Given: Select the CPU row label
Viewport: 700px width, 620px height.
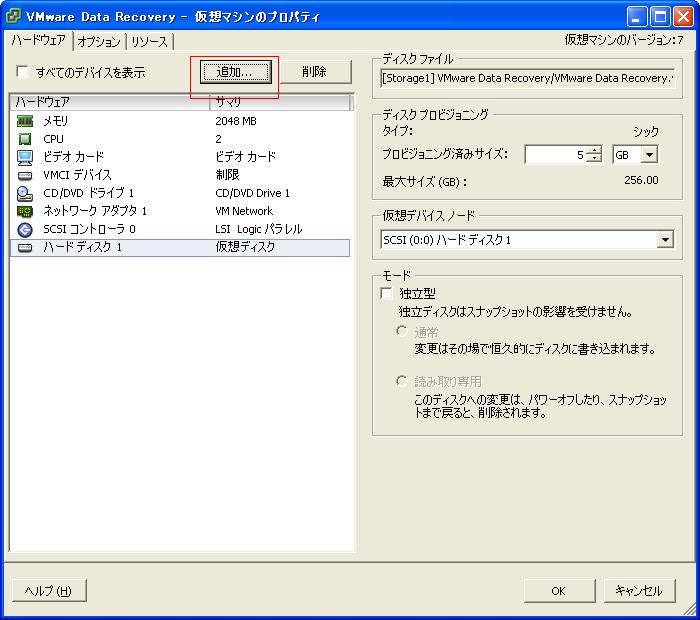Looking at the screenshot, I should [x=54, y=139].
